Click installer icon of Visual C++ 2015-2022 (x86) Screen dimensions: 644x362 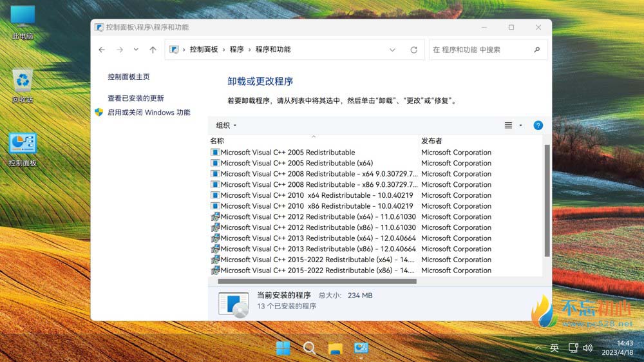[x=215, y=270]
